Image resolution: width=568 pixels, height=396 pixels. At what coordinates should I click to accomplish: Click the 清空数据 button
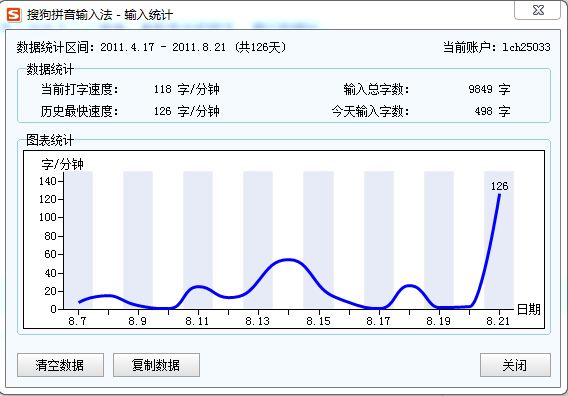60,365
